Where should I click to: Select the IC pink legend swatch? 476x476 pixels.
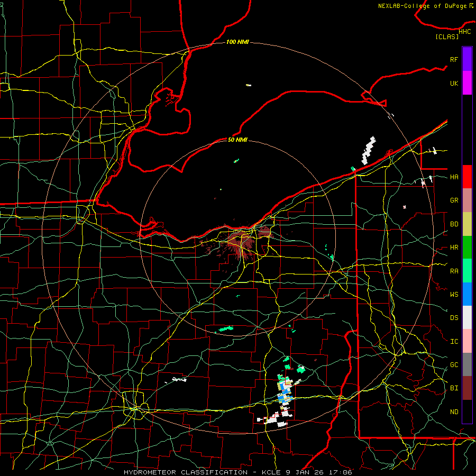[x=467, y=341]
